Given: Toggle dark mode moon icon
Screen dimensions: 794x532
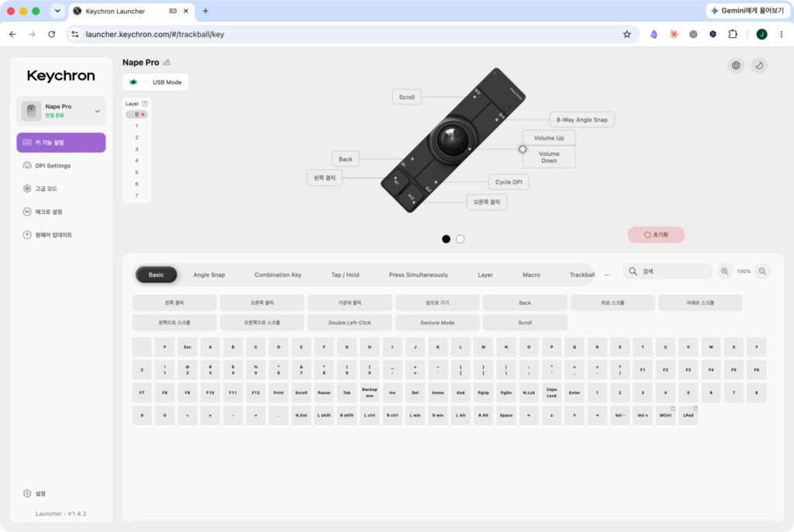Looking at the screenshot, I should pyautogui.click(x=759, y=65).
